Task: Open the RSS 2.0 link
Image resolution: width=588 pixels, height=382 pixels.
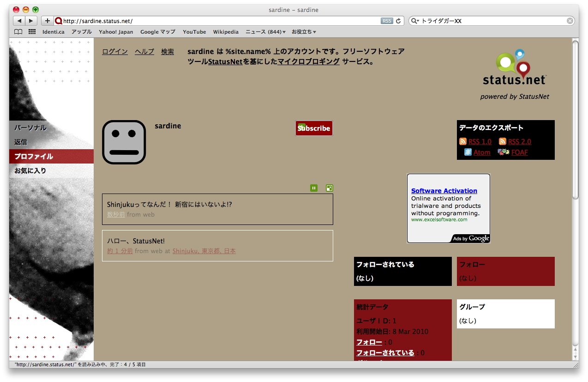Action: pyautogui.click(x=520, y=141)
